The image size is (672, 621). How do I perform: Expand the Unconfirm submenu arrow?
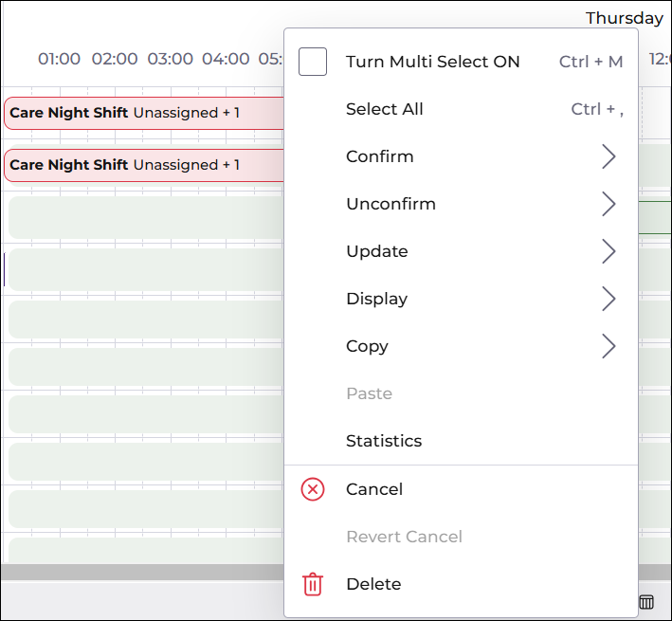(608, 204)
